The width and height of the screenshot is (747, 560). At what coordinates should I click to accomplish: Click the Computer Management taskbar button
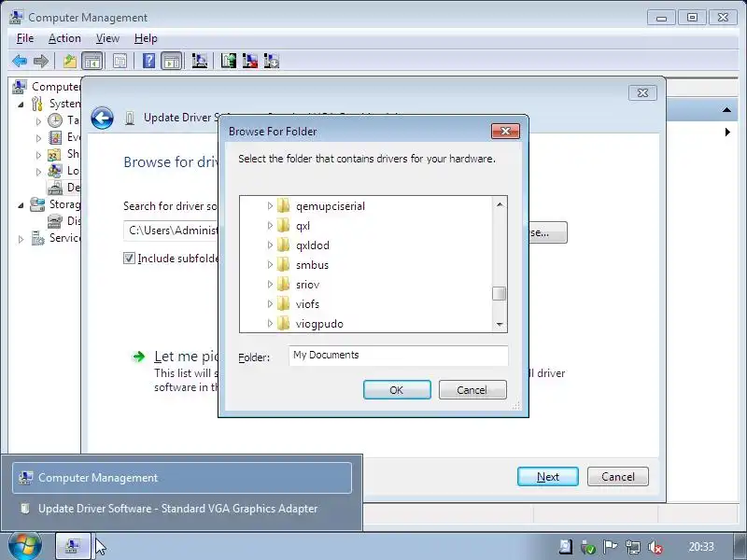point(73,546)
